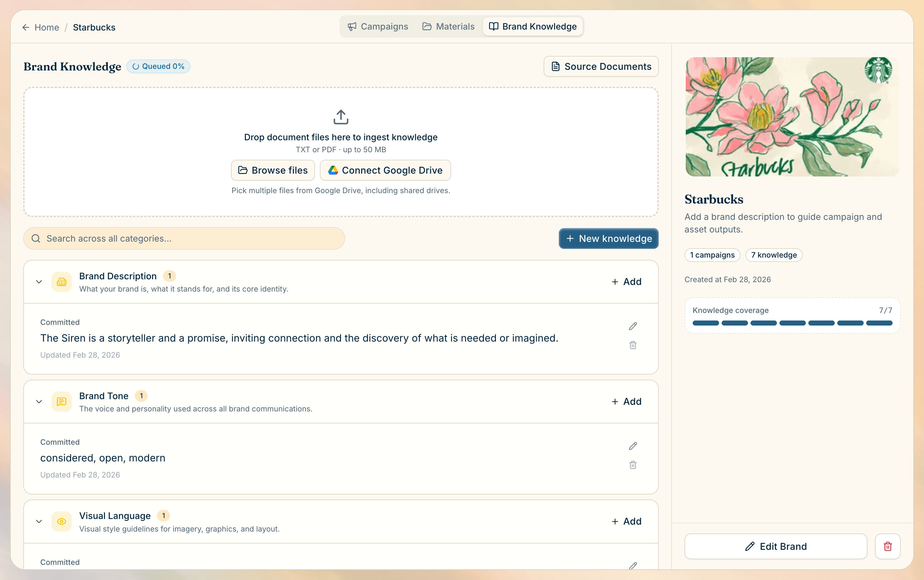Add an entry to Visual Language
924x580 pixels.
pos(626,521)
